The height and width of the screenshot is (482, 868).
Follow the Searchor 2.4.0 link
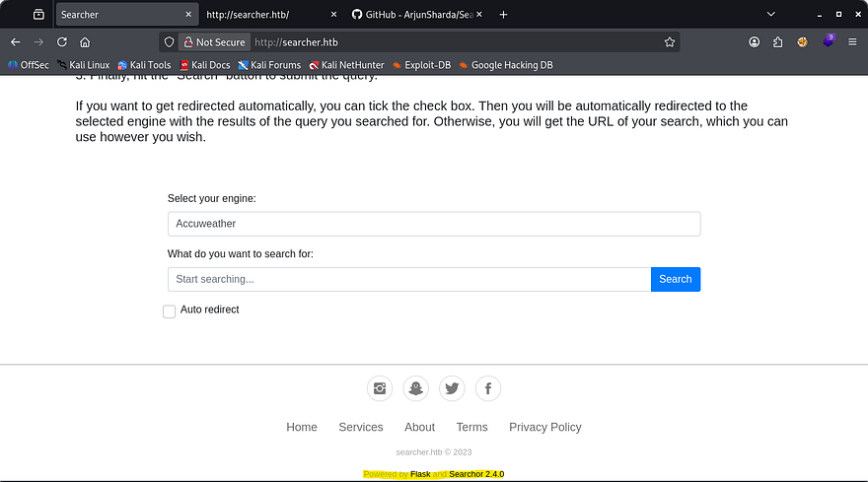pos(476,474)
